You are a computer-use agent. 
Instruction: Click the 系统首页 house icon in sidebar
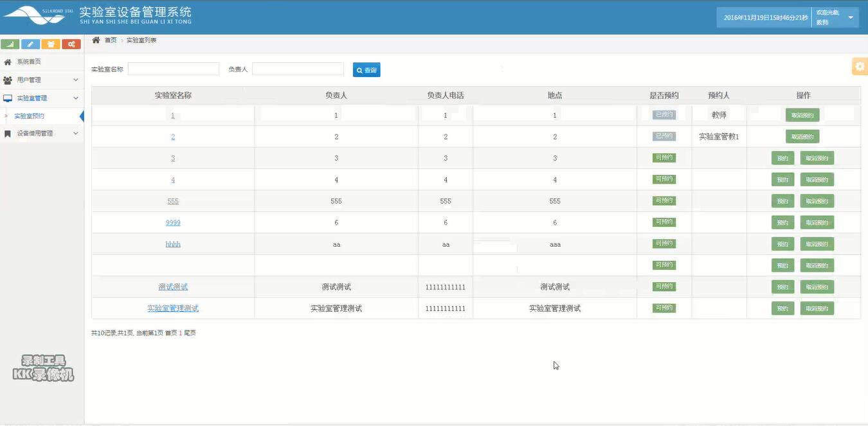pos(11,61)
